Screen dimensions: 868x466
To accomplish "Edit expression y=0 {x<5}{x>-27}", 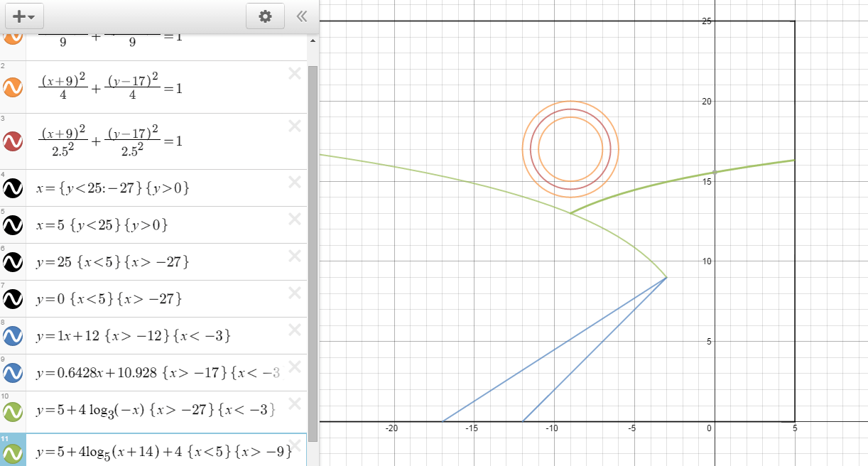I will click(x=109, y=299).
